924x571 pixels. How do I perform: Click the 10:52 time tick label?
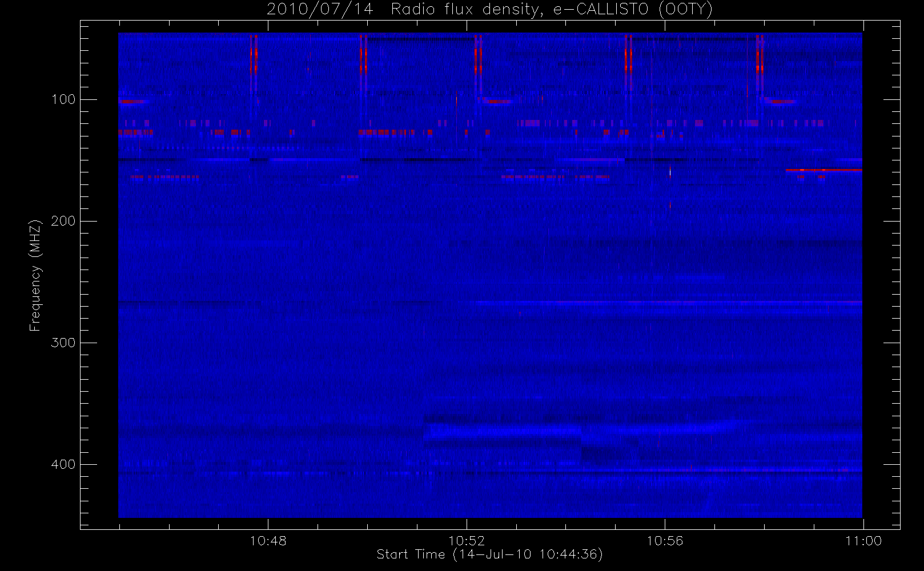[x=467, y=541]
